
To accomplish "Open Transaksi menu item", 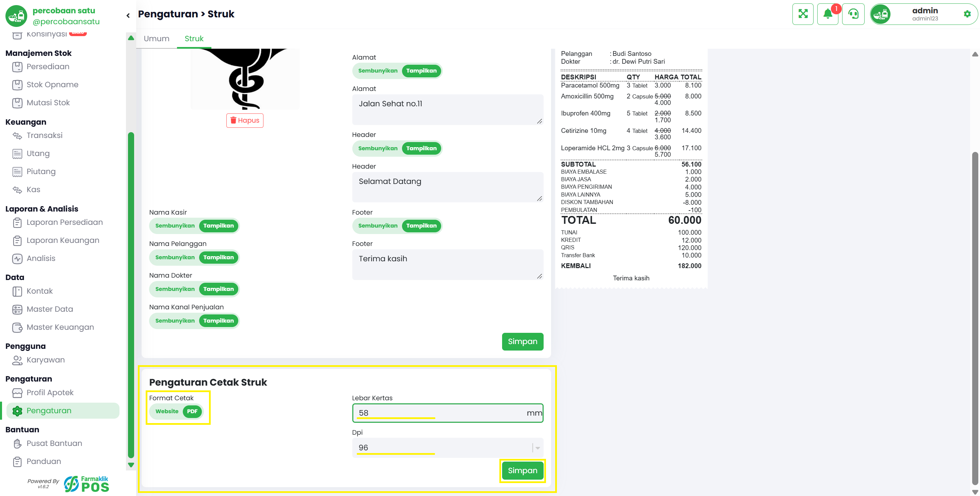I will click(45, 136).
